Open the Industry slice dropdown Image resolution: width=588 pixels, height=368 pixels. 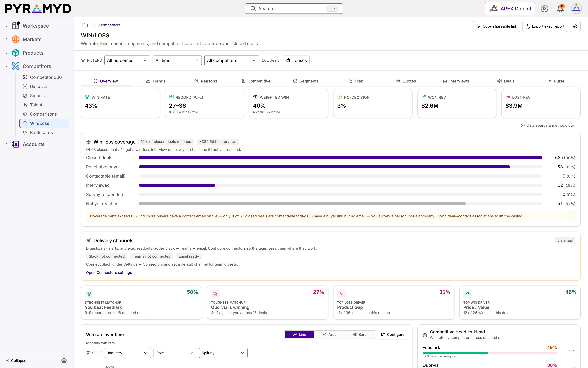[128, 353]
